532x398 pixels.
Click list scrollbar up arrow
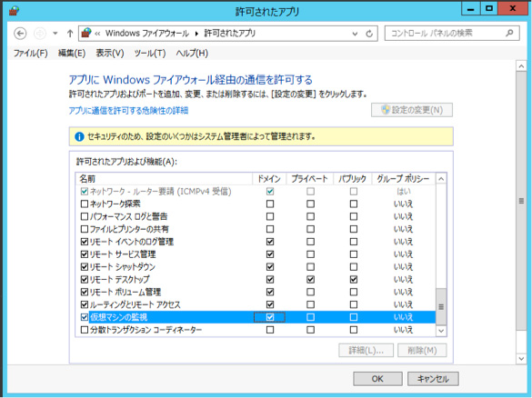pyautogui.click(x=441, y=179)
